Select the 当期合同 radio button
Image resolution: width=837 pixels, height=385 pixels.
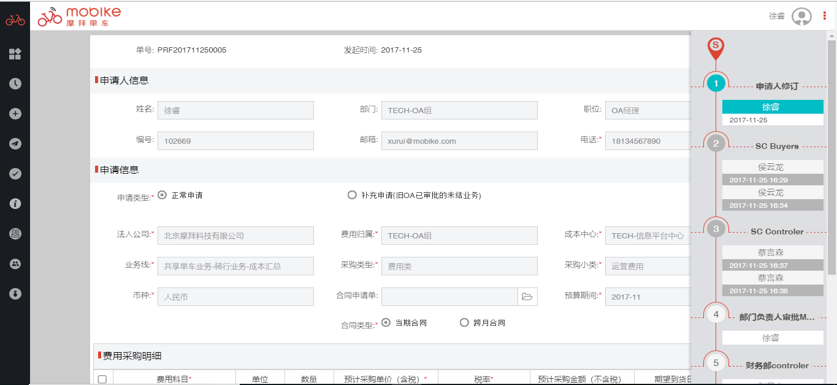pyautogui.click(x=386, y=323)
